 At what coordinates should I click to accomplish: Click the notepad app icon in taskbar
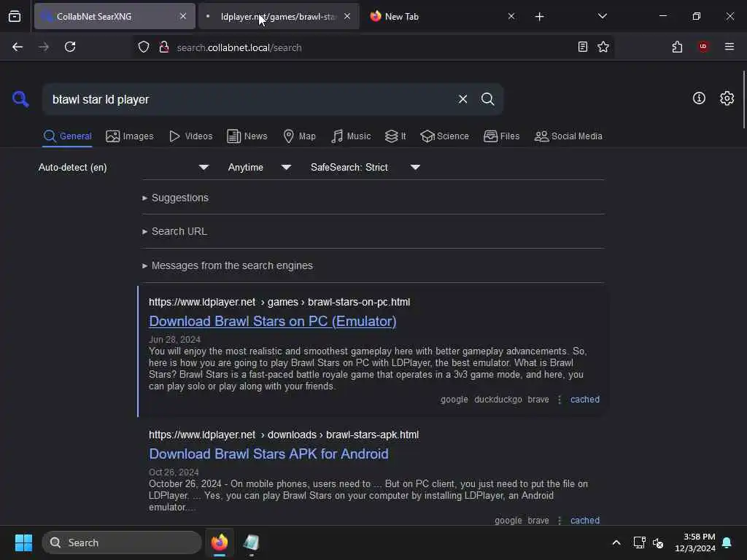(x=251, y=542)
